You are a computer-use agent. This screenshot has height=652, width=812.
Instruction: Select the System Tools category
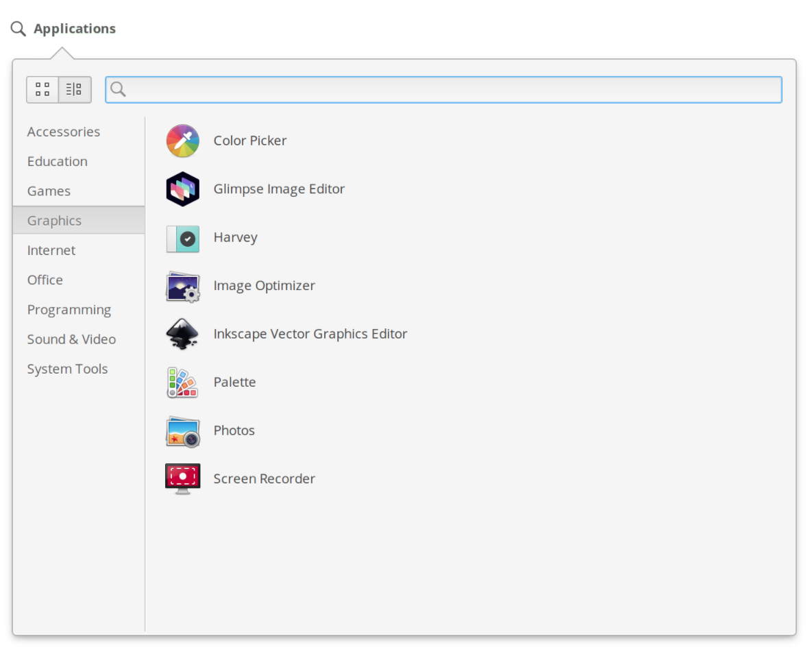tap(67, 369)
